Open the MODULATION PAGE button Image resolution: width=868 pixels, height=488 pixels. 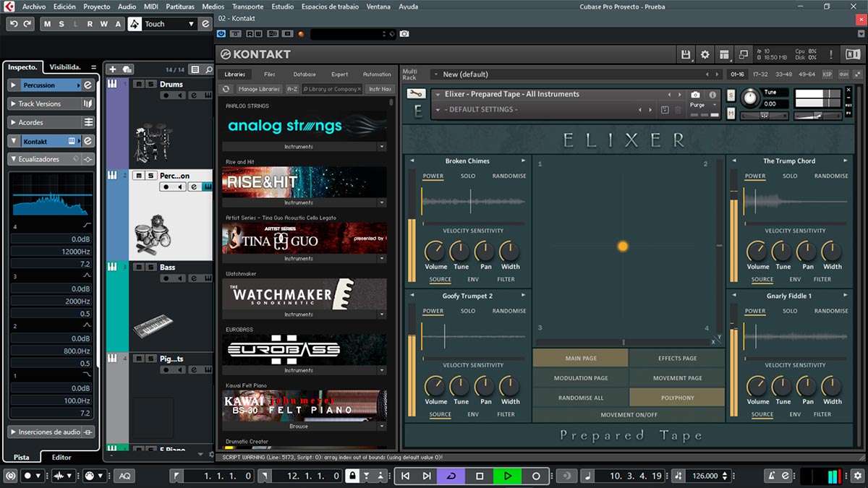click(x=581, y=378)
